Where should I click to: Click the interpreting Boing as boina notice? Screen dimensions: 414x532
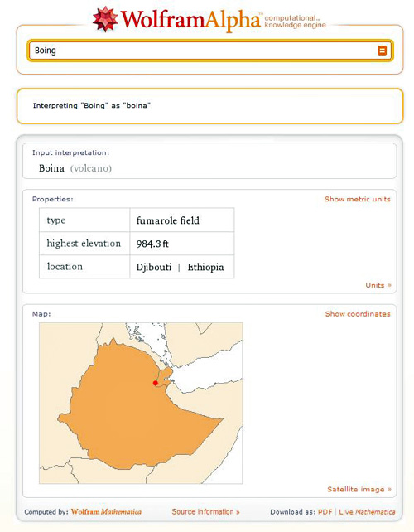tap(92, 105)
